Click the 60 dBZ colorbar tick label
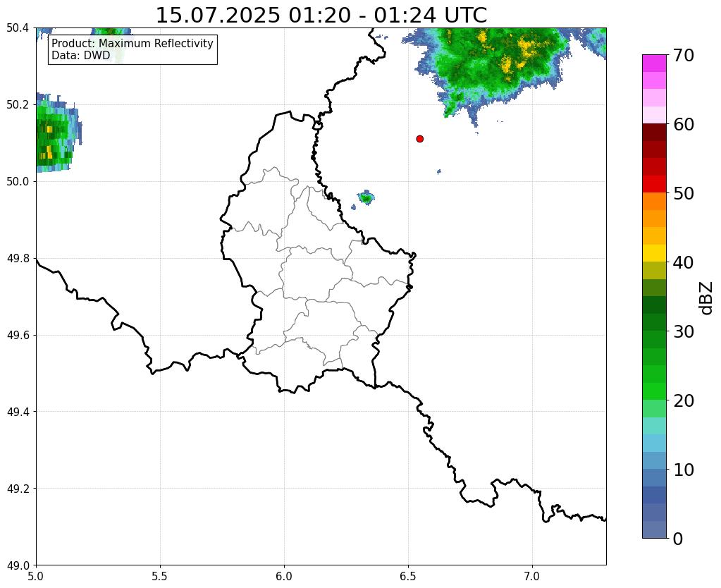Image resolution: width=721 pixels, height=588 pixels. click(x=684, y=124)
